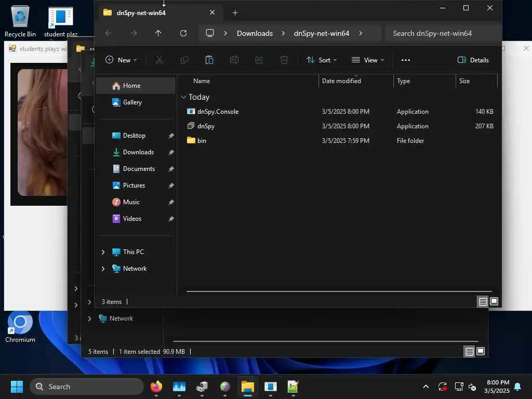The width and height of the screenshot is (532, 399).
Task: Close the dnSpy-net-win64 tab
Action: coord(212,12)
